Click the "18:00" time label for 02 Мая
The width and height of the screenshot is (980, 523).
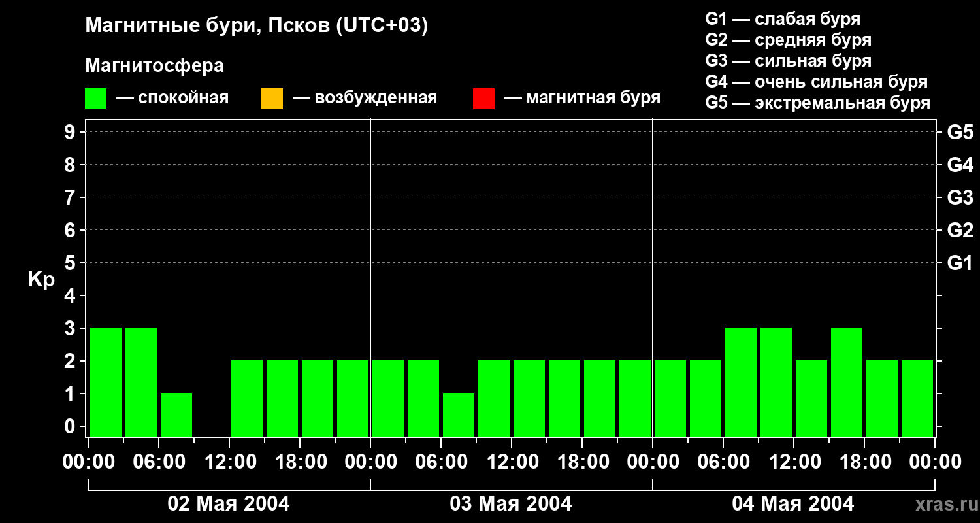[x=300, y=462]
